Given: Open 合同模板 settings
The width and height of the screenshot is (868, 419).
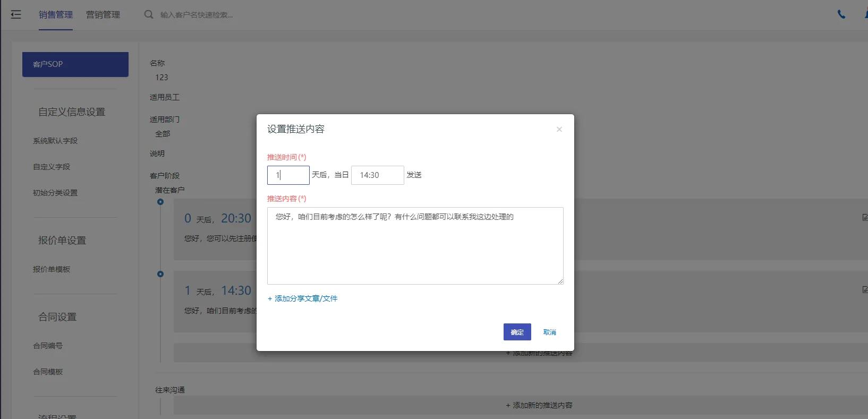Looking at the screenshot, I should (x=48, y=372).
